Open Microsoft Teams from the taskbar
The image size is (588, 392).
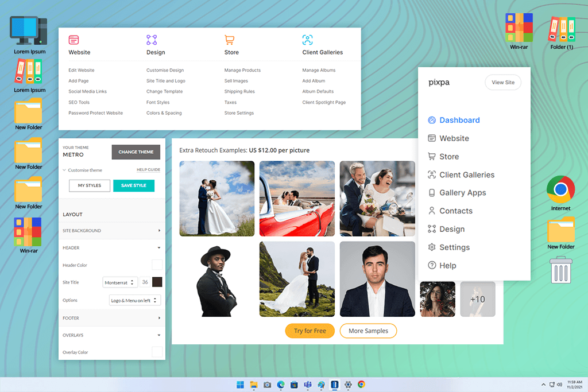point(308,385)
